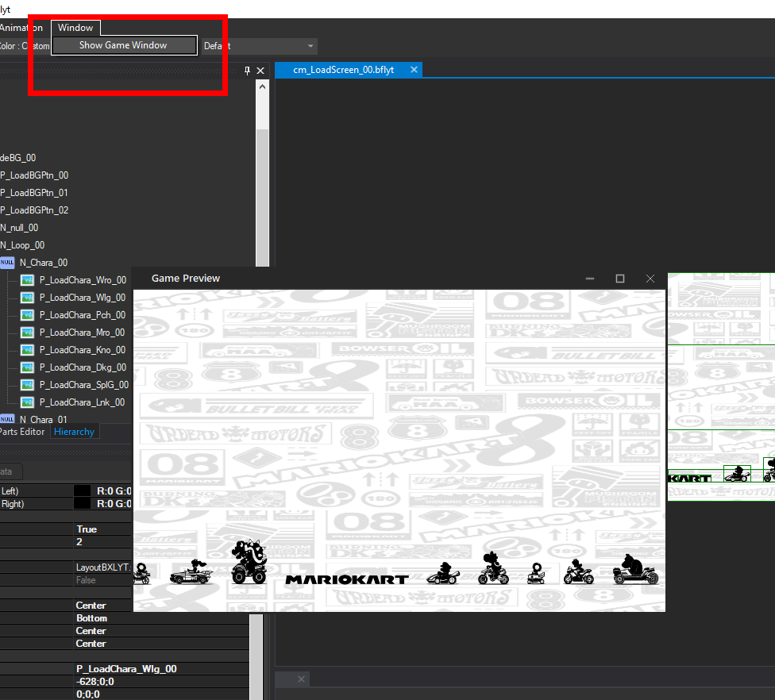Select the P_LoadChara_Lnk_00 picture icon
Viewport: 775px width, 700px height.
[x=26, y=402]
